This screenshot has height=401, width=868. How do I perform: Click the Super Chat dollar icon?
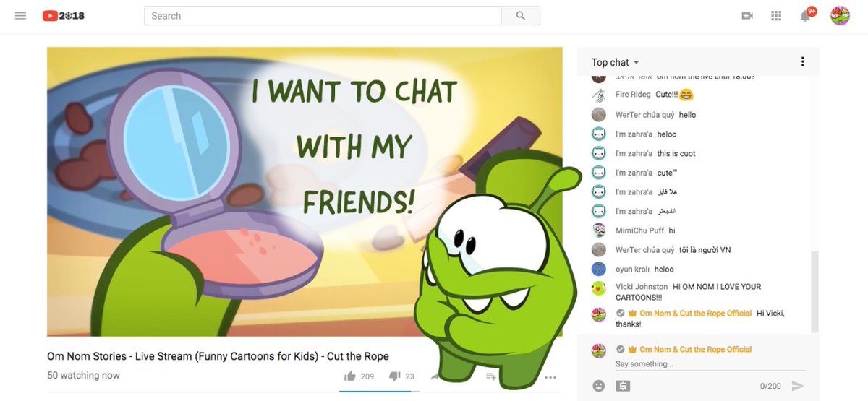click(x=622, y=386)
